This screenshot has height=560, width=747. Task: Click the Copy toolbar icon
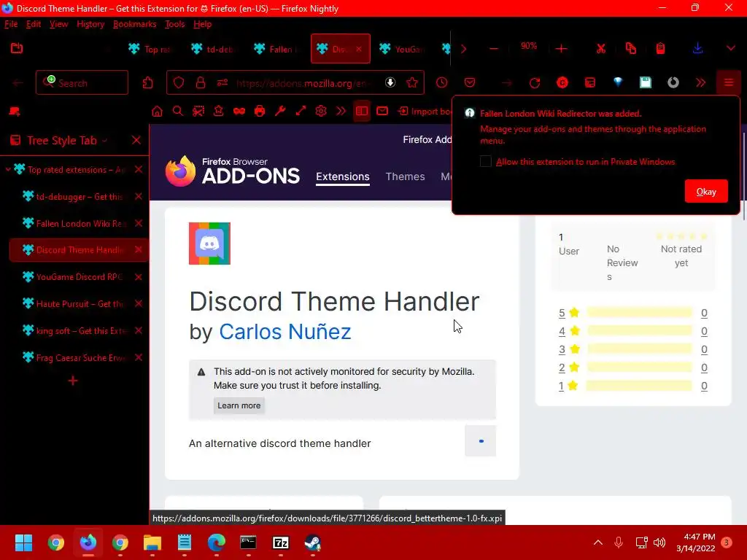pyautogui.click(x=631, y=49)
